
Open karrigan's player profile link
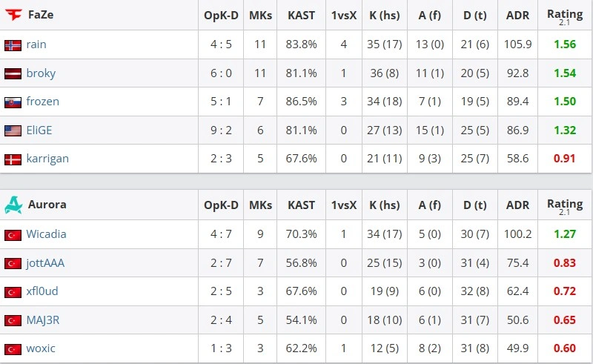[x=47, y=158]
